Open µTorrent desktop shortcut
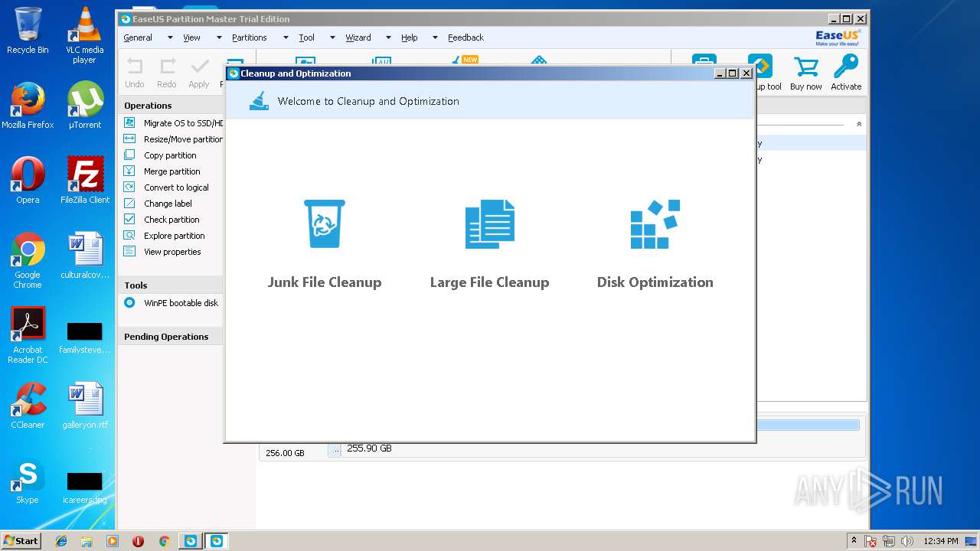This screenshot has height=551, width=980. (x=85, y=106)
